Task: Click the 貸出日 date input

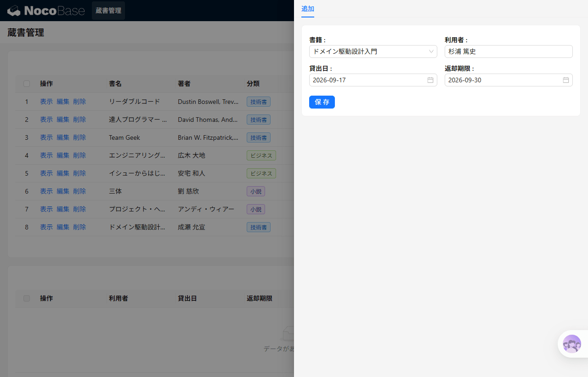Action: point(373,80)
